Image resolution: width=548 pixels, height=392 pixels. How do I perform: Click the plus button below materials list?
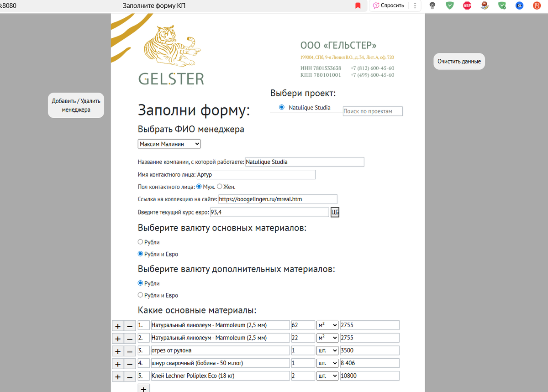click(x=143, y=388)
